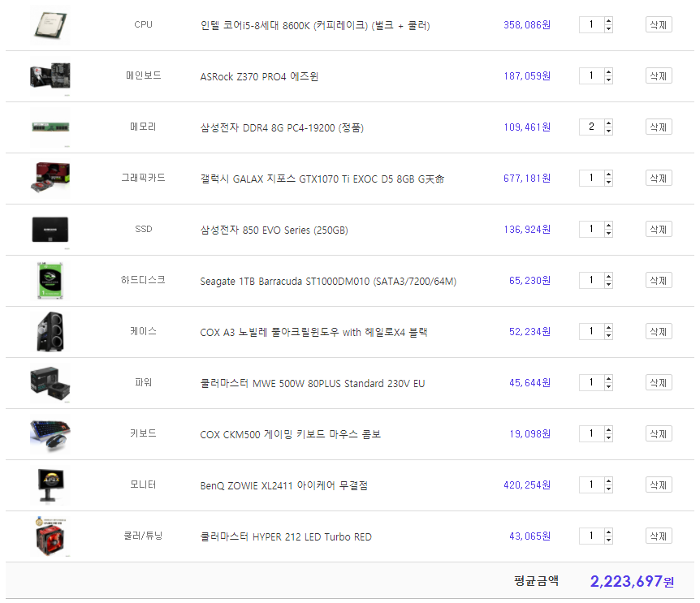Open the BenQ ZOWIE monitor thumbnail
Screen dimensions: 700x603
[50, 485]
